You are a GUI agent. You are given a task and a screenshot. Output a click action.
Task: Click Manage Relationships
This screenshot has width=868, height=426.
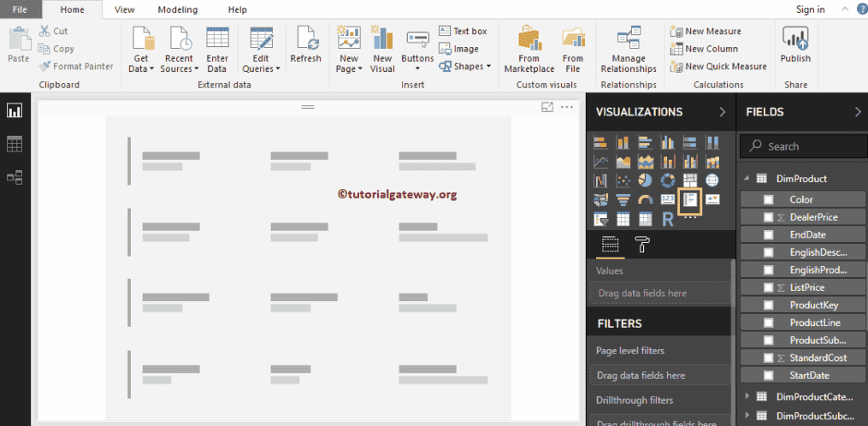tap(629, 50)
